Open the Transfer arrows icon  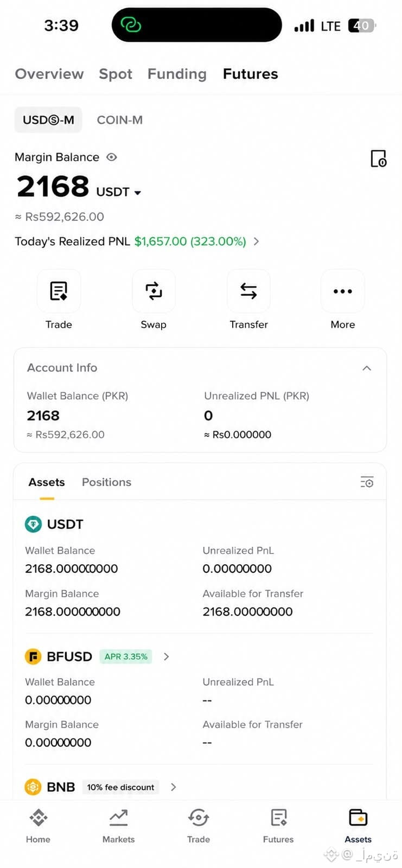(248, 291)
